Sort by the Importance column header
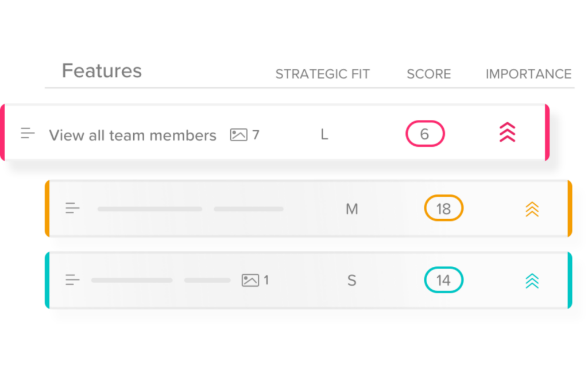Viewport: 588px width, 389px height. [528, 74]
